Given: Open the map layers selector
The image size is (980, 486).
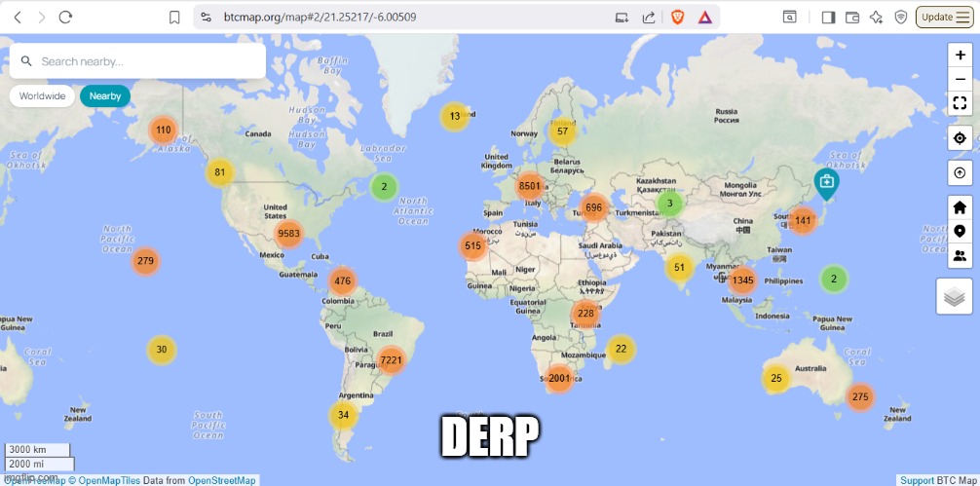Looking at the screenshot, I should click(x=955, y=296).
